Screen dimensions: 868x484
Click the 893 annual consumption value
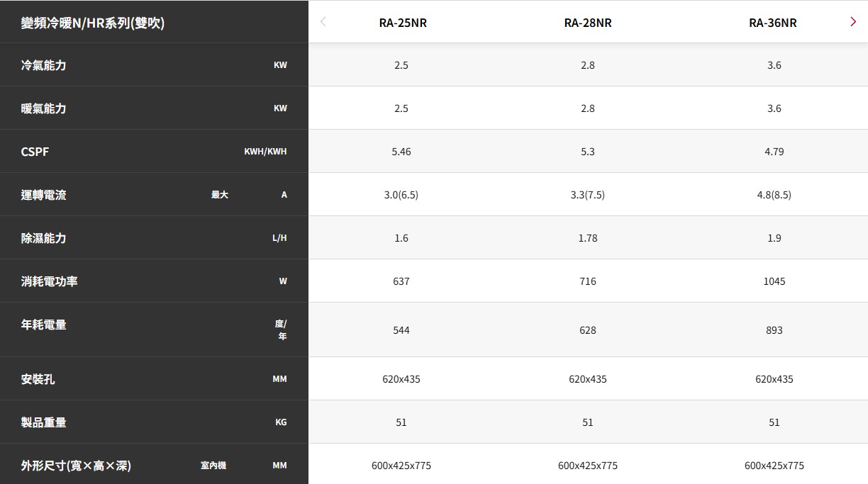(774, 330)
